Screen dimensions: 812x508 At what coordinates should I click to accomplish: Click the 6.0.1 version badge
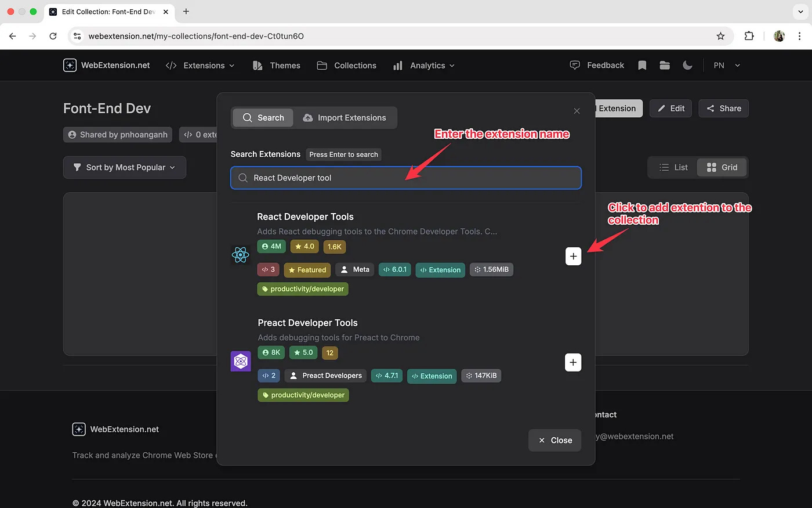click(395, 269)
